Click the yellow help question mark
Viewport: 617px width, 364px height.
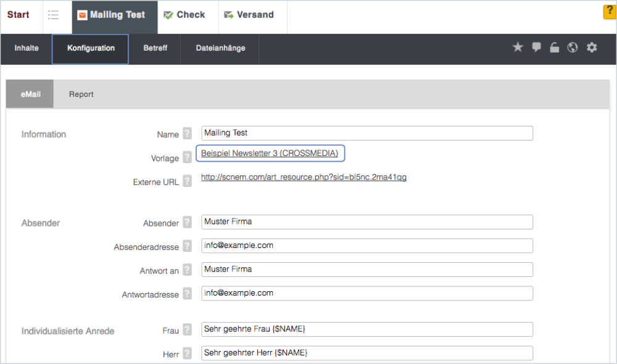(x=609, y=12)
